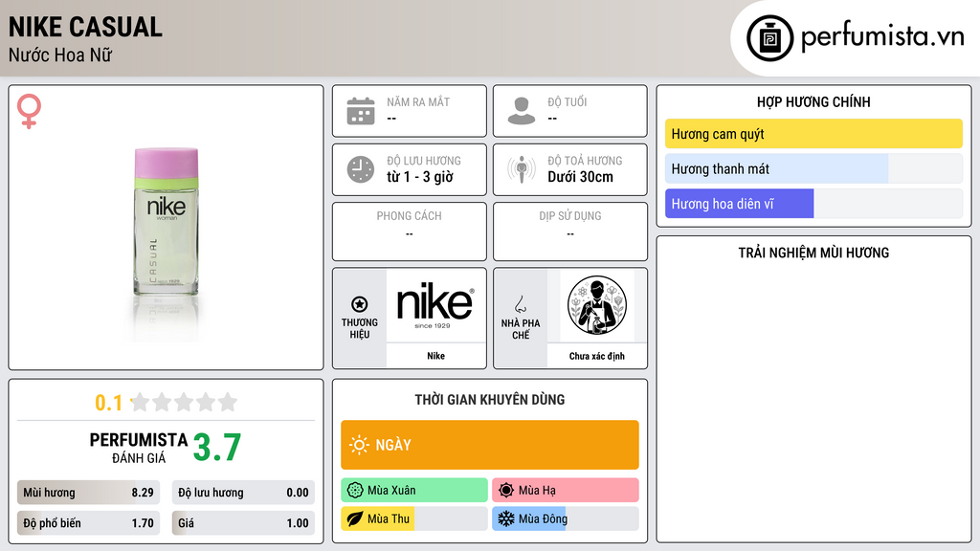Click the female gender symbol icon

point(29,111)
